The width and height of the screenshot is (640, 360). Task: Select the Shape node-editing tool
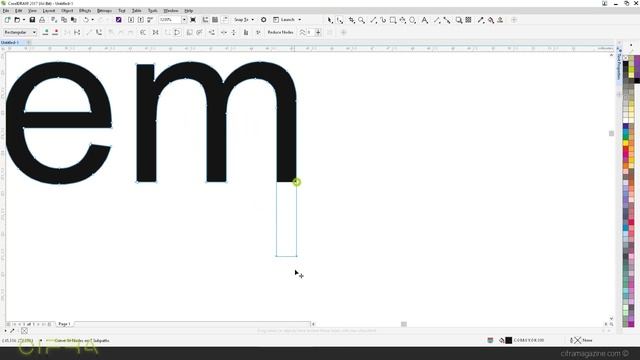(340, 20)
